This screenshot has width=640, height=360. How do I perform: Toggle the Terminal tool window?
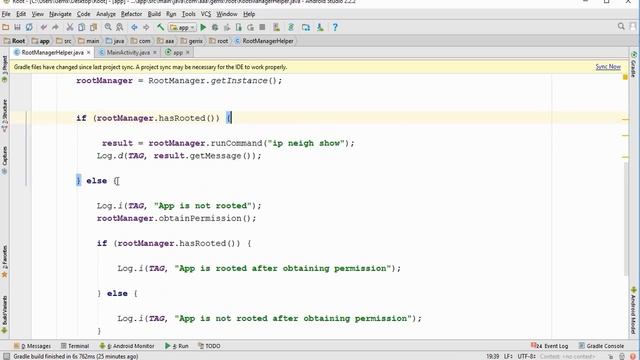tap(75, 346)
